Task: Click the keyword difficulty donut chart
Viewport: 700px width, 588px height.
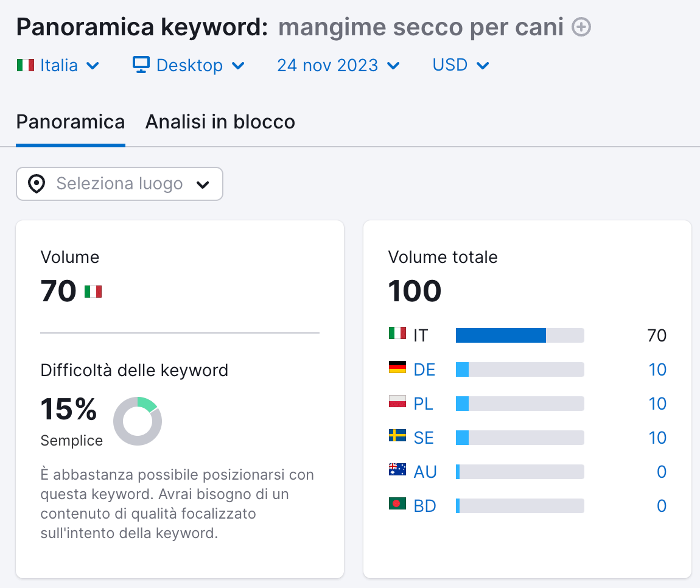Action: (x=138, y=421)
